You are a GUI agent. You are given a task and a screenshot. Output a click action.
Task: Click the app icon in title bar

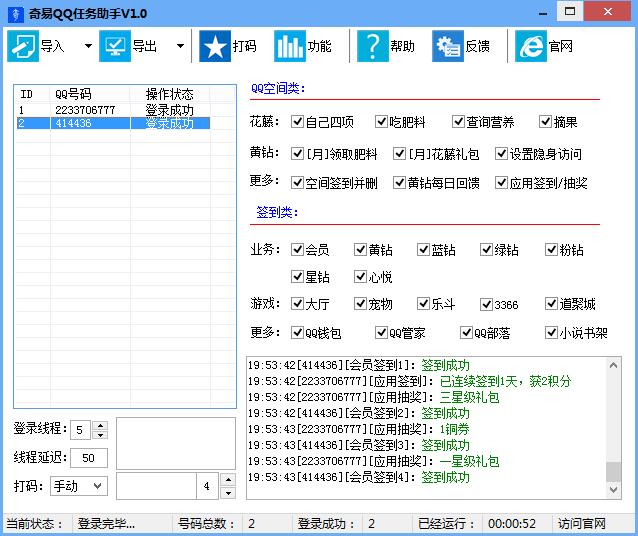[15, 14]
